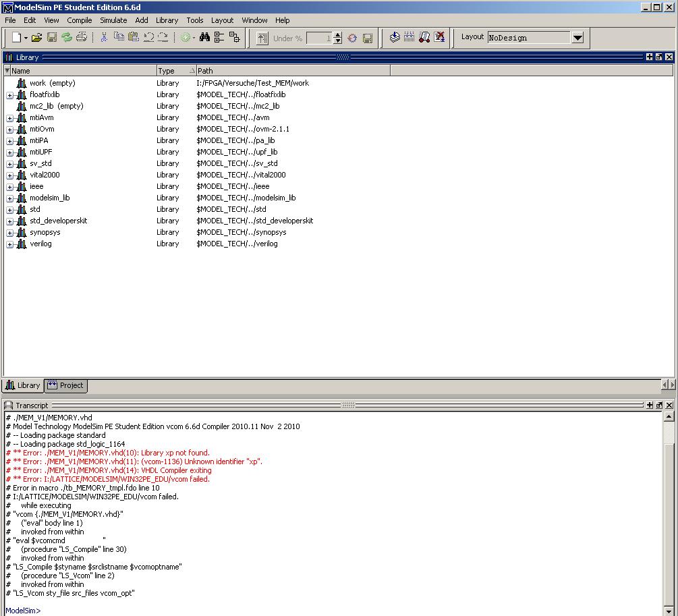This screenshot has height=616, width=678.
Task: Sort by the Type column header
Action: point(176,71)
